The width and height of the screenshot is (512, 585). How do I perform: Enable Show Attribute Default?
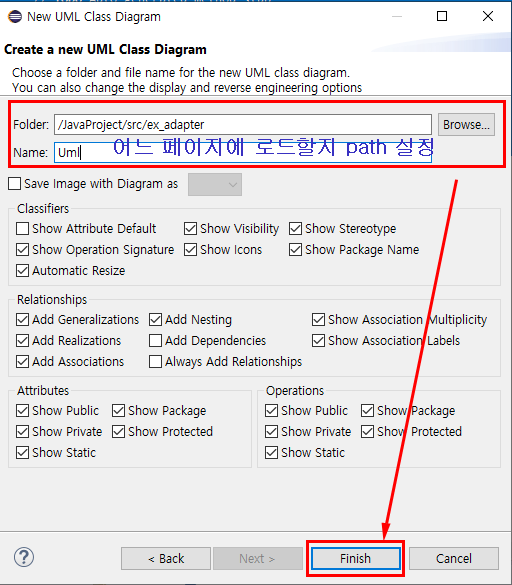point(22,228)
